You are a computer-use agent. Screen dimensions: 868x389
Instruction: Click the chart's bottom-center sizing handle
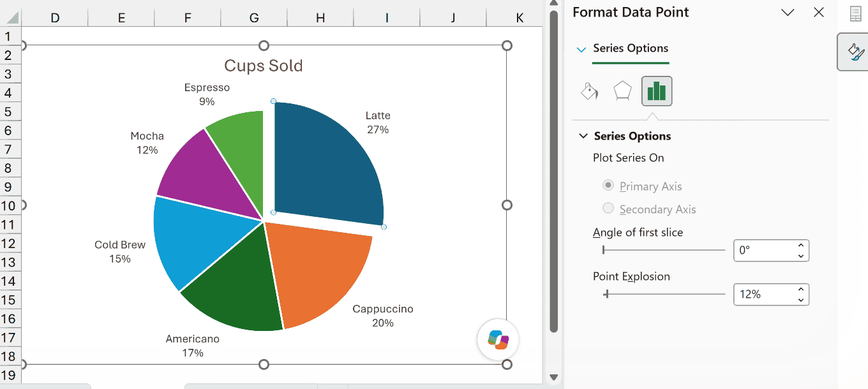tap(264, 365)
